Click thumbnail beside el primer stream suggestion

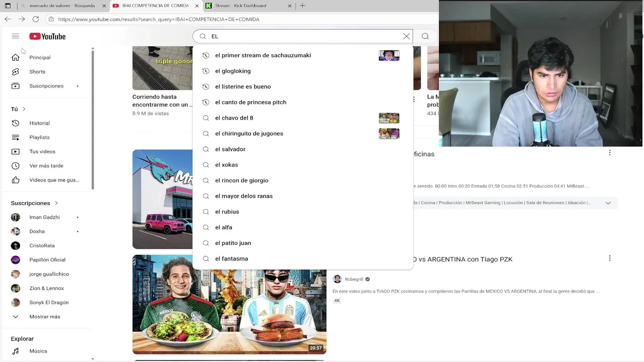[389, 55]
